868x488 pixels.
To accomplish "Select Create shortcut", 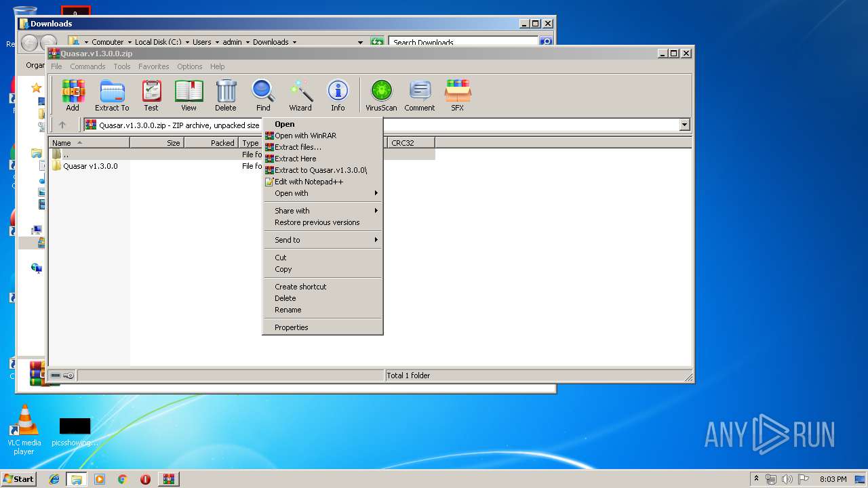I will (x=323, y=287).
